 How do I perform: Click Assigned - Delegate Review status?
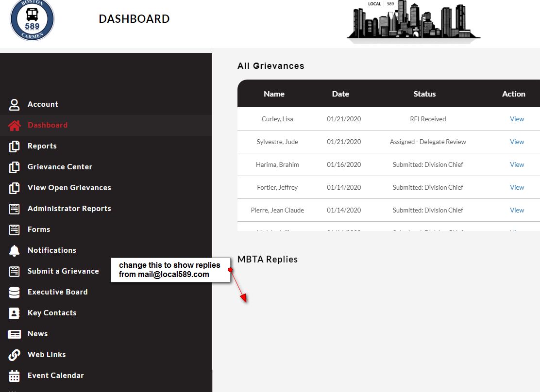point(428,142)
